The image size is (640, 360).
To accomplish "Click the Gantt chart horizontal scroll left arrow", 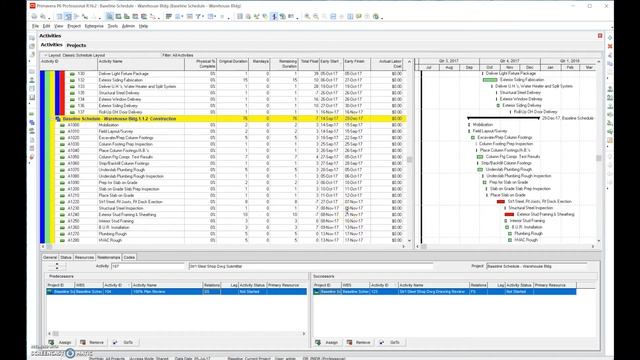I will pyautogui.click(x=417, y=247).
